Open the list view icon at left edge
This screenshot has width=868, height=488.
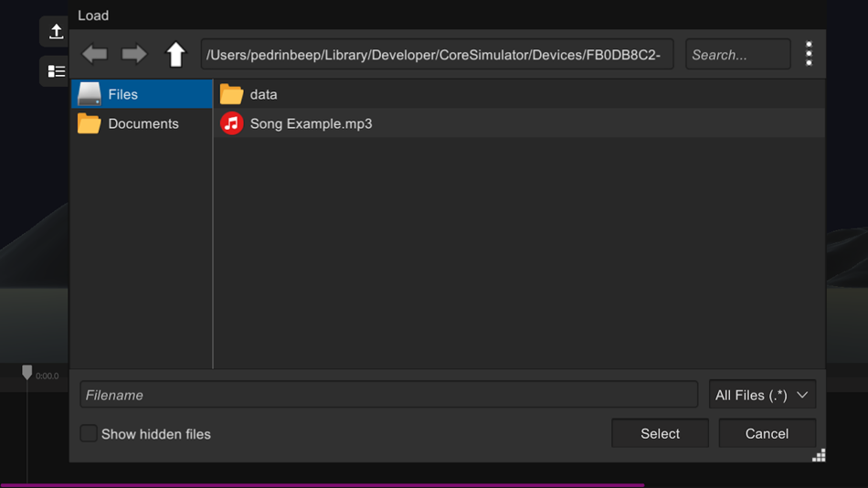(56, 71)
